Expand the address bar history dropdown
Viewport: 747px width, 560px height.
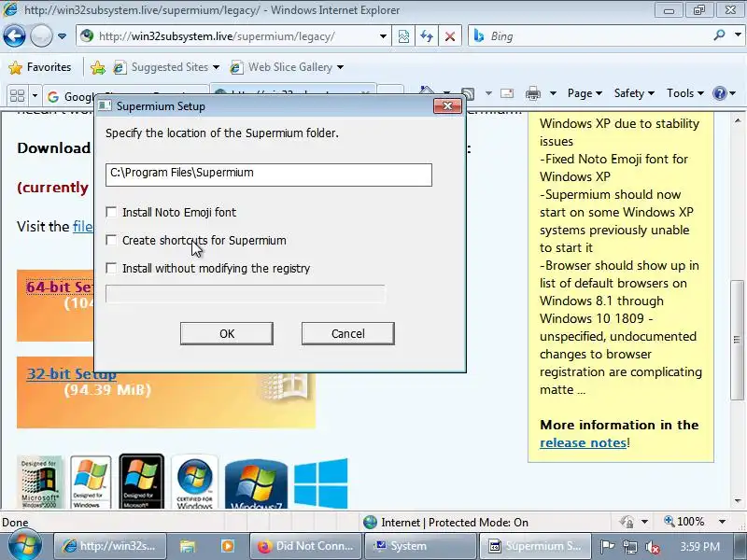383,36
